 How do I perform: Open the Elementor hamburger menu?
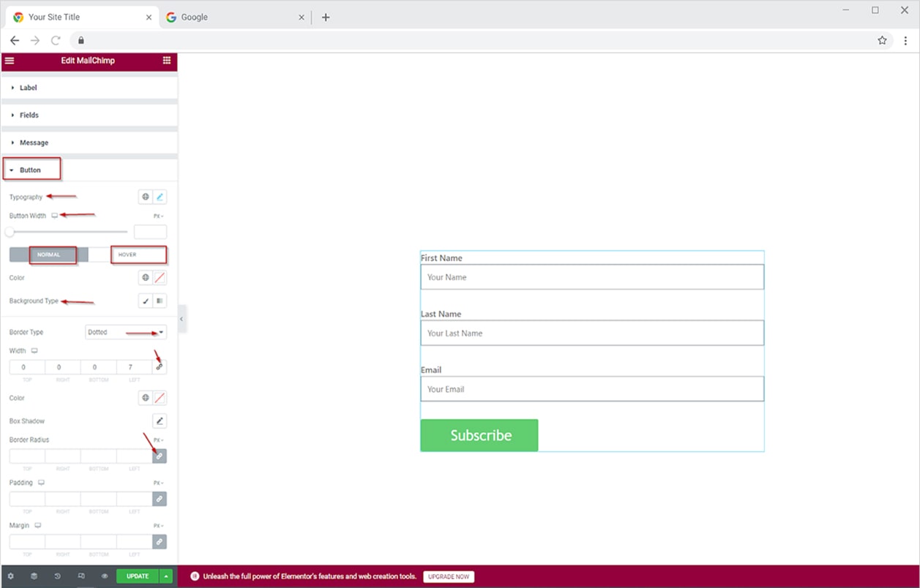point(10,61)
